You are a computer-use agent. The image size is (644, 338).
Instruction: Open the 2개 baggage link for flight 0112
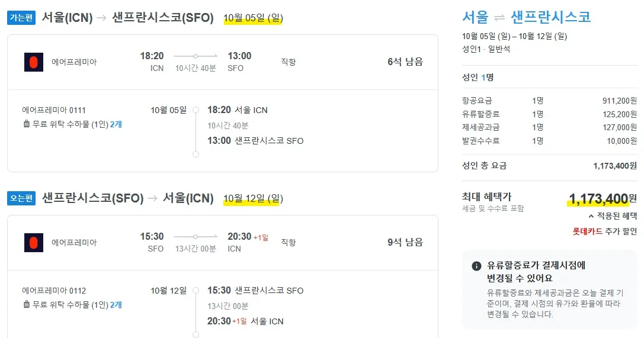(116, 305)
